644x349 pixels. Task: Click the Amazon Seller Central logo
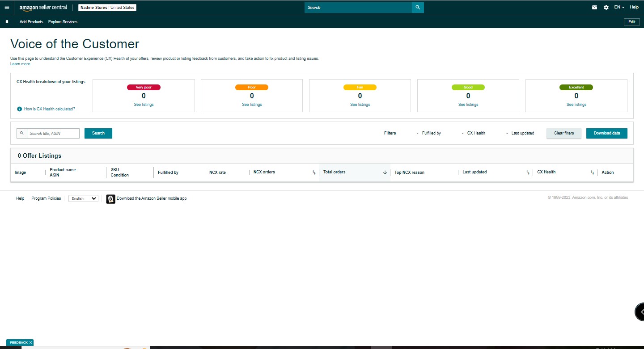click(x=43, y=8)
